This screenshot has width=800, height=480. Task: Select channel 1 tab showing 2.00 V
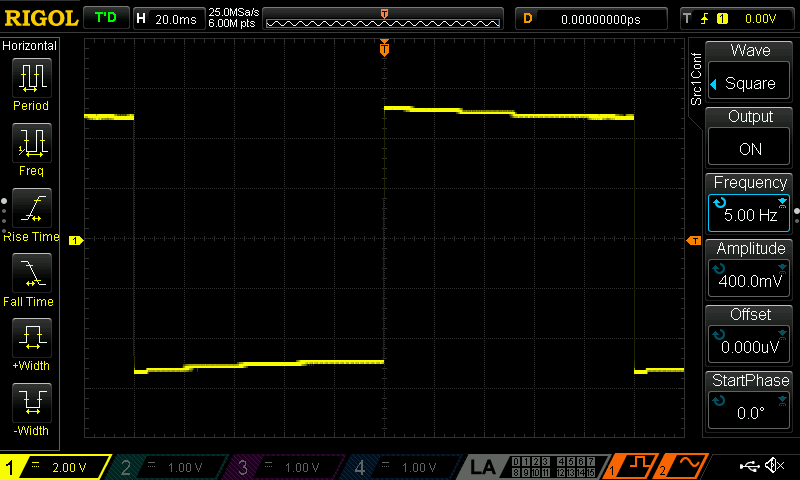point(55,467)
